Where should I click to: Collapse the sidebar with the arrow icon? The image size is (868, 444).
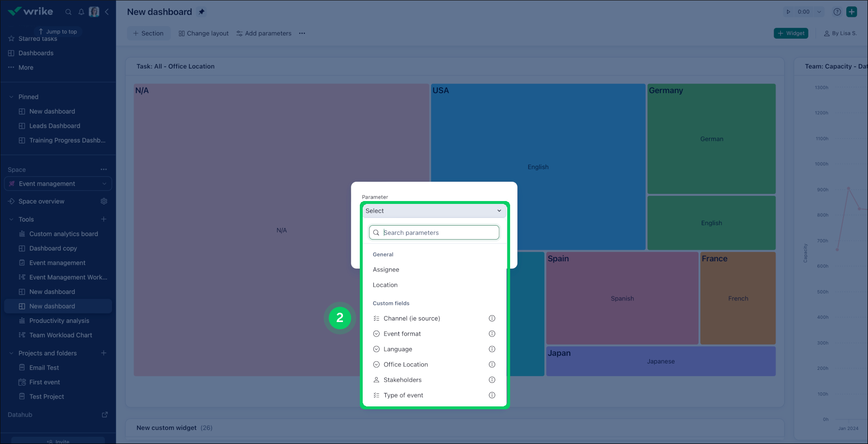click(x=107, y=12)
